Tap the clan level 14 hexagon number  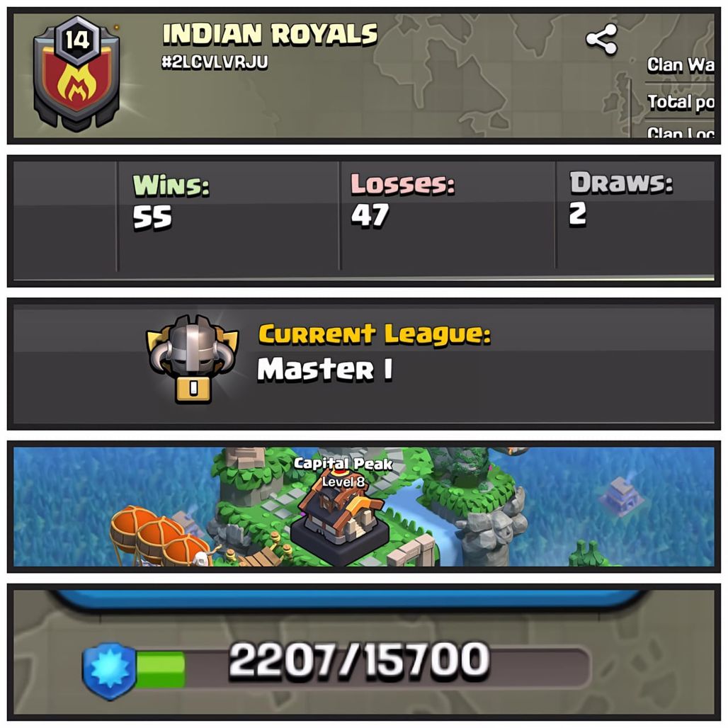[77, 40]
